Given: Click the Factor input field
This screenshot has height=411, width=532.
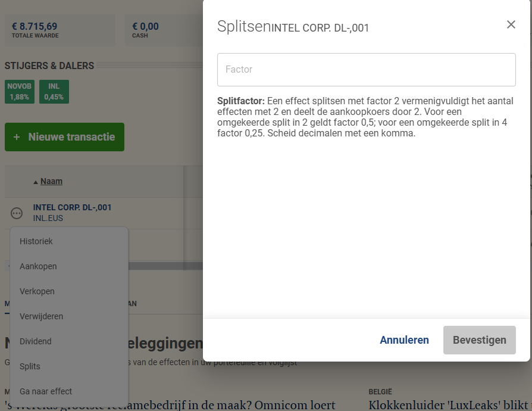Looking at the screenshot, I should [366, 70].
